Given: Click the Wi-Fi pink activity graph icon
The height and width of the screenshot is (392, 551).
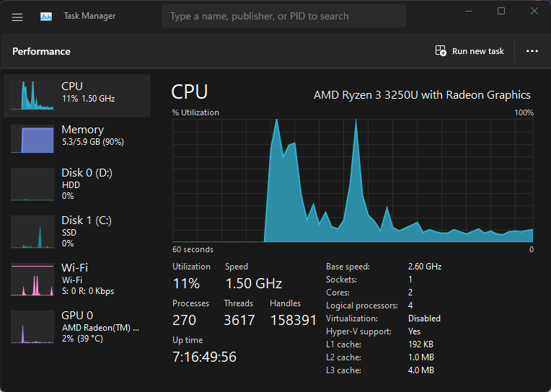Looking at the screenshot, I should point(32,280).
